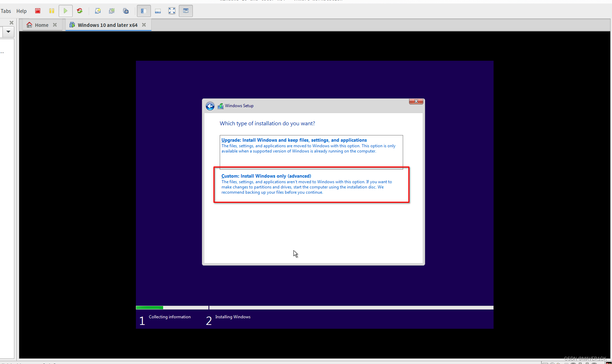Screen dimensions: 612x364
Task: Click the VM tab icon
Action: point(72,25)
